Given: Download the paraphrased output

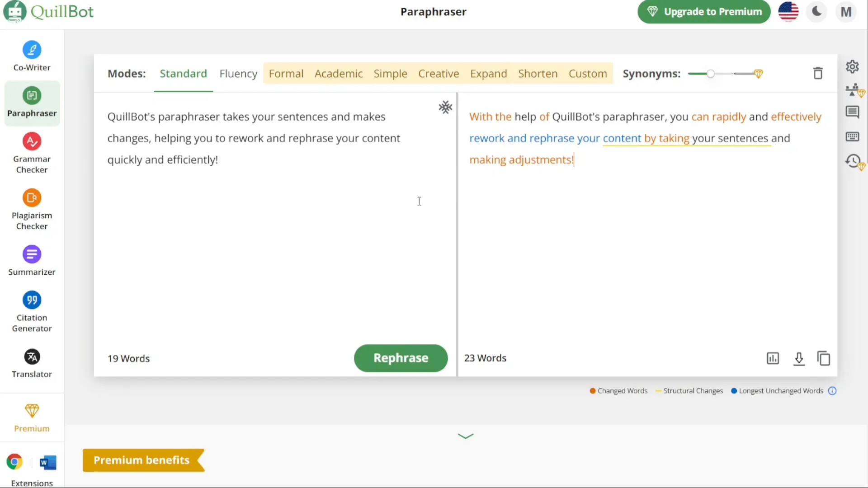Looking at the screenshot, I should [799, 358].
